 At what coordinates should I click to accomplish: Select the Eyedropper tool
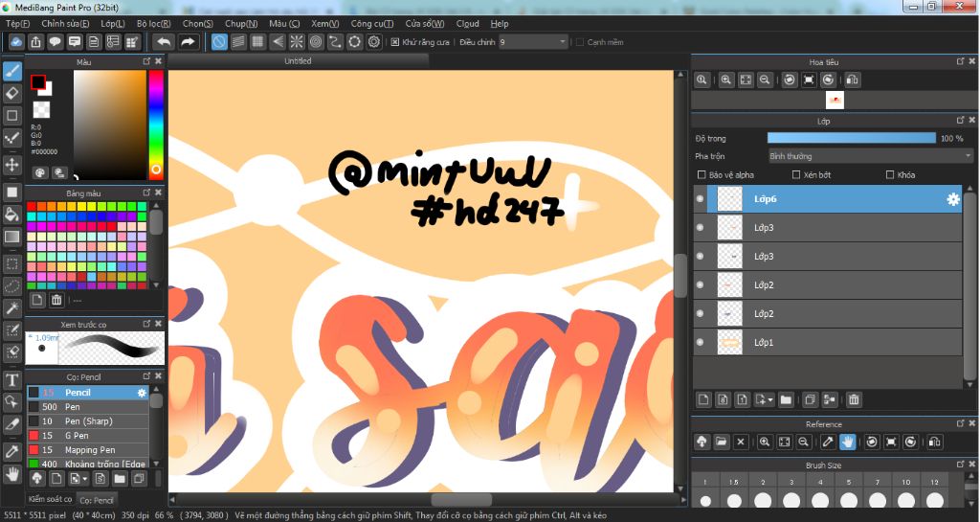(x=11, y=451)
